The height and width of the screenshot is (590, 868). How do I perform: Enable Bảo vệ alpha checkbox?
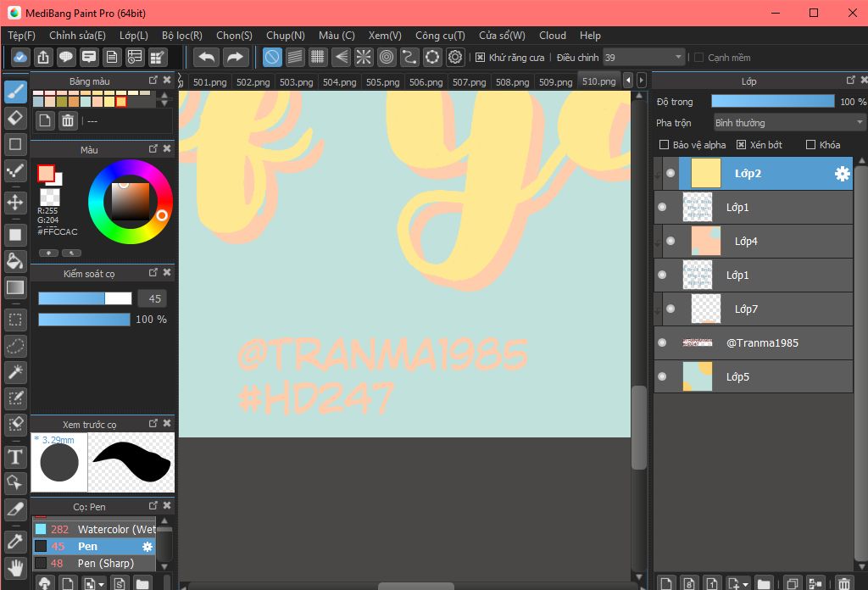[664, 145]
